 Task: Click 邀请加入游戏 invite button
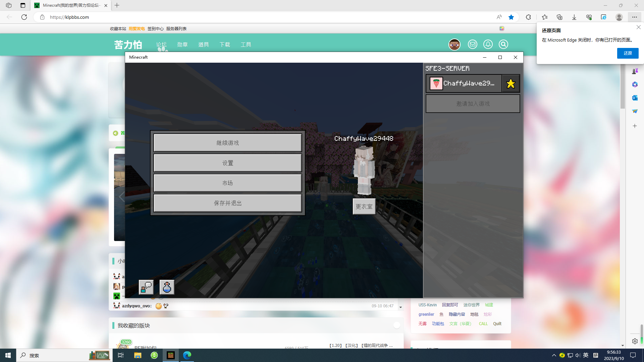point(473,104)
